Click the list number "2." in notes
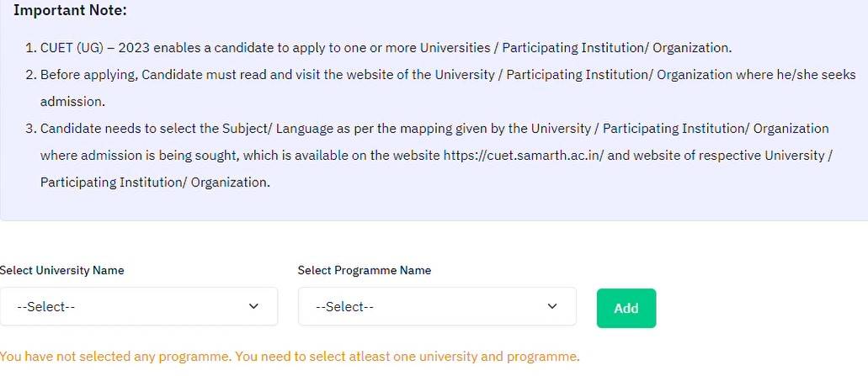Viewport: 868px width, 376px height. [x=31, y=75]
